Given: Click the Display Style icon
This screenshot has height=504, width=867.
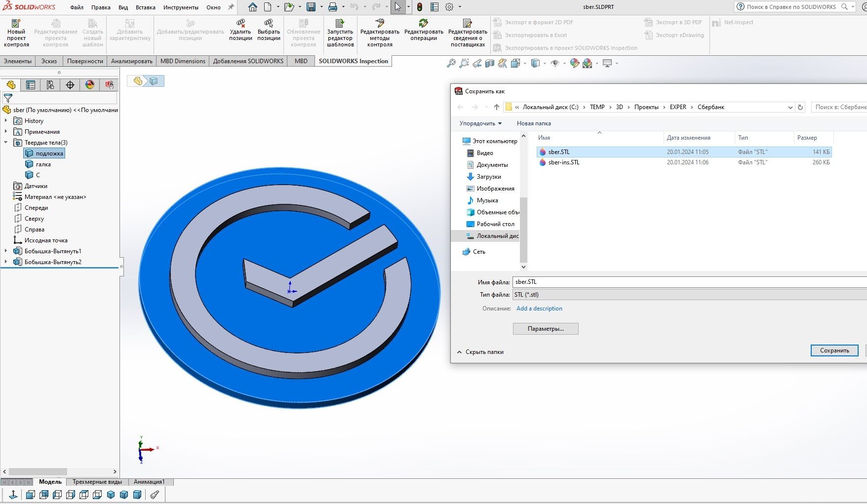Looking at the screenshot, I should coord(535,63).
